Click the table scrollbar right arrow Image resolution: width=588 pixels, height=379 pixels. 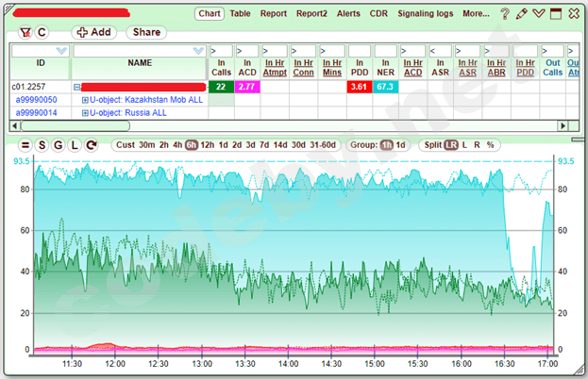(x=563, y=125)
